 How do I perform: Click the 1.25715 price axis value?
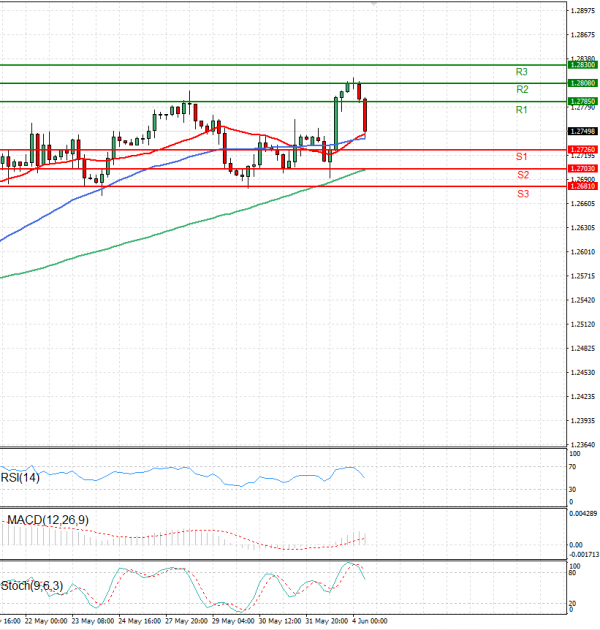coord(583,276)
